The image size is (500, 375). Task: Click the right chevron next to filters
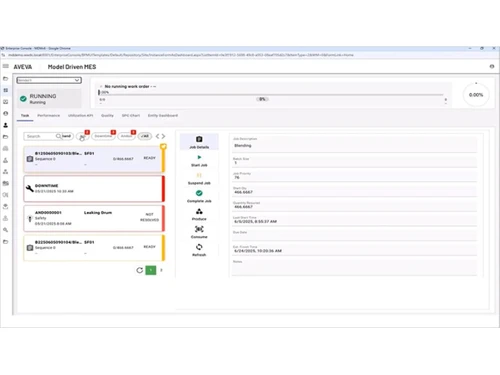tap(163, 136)
